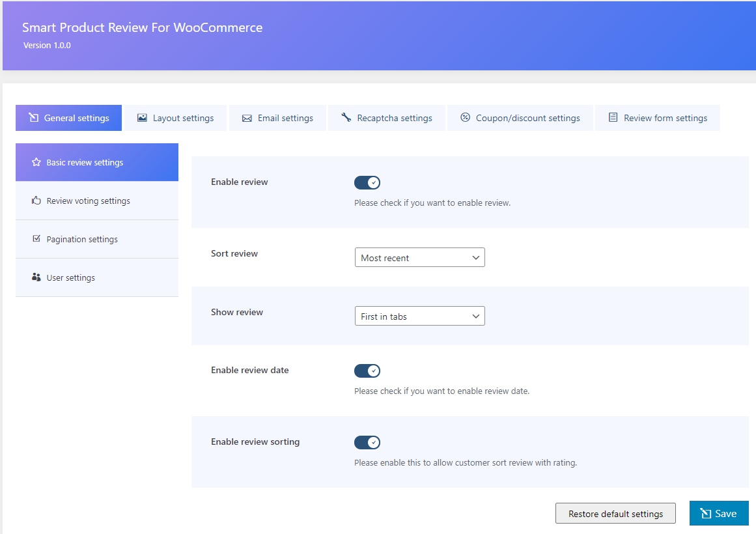Open the Show review dropdown

[419, 316]
